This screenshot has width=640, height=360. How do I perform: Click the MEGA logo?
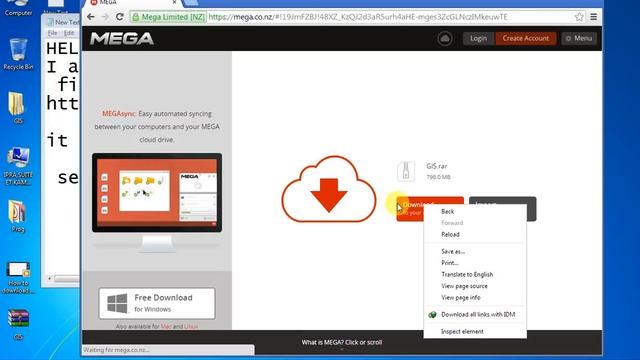click(x=122, y=38)
